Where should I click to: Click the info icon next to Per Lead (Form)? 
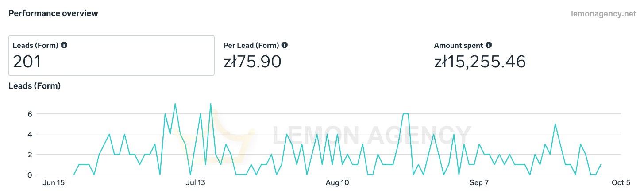(x=285, y=45)
